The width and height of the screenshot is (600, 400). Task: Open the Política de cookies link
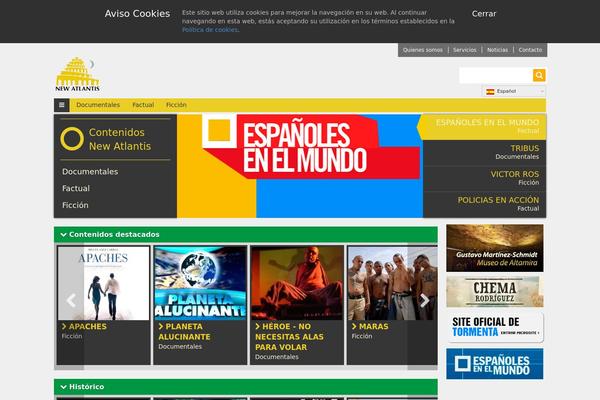point(210,30)
